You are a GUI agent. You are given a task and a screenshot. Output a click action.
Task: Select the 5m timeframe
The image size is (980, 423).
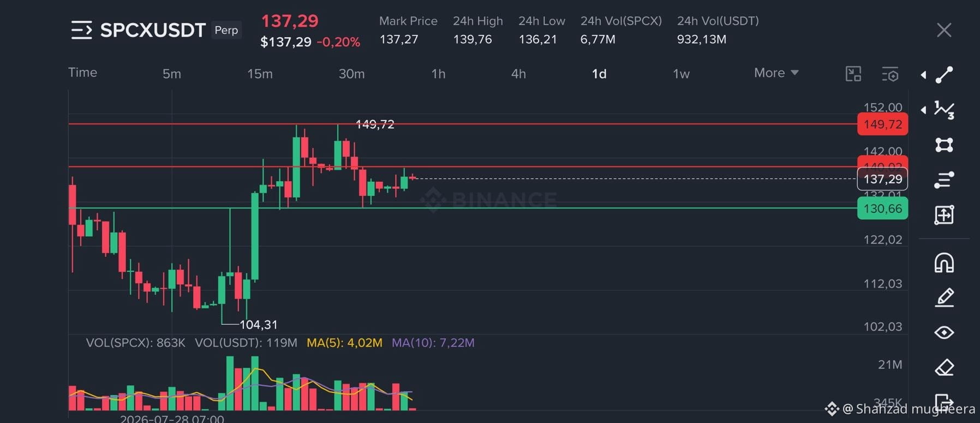pyautogui.click(x=172, y=74)
